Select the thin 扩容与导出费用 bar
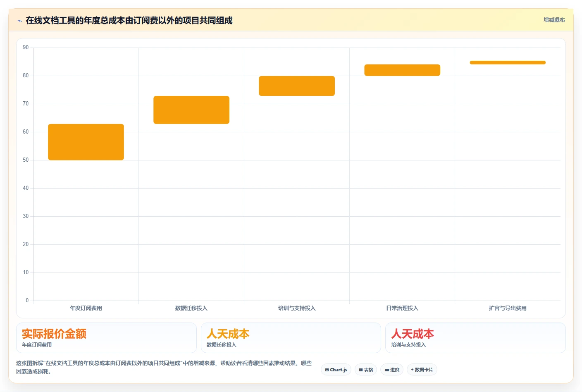The width and height of the screenshot is (582, 392). [x=508, y=62]
